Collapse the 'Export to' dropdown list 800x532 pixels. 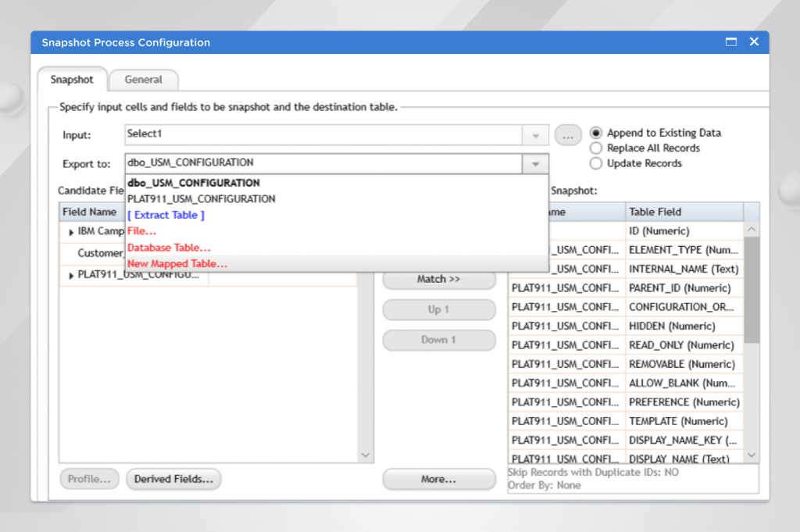click(x=536, y=163)
